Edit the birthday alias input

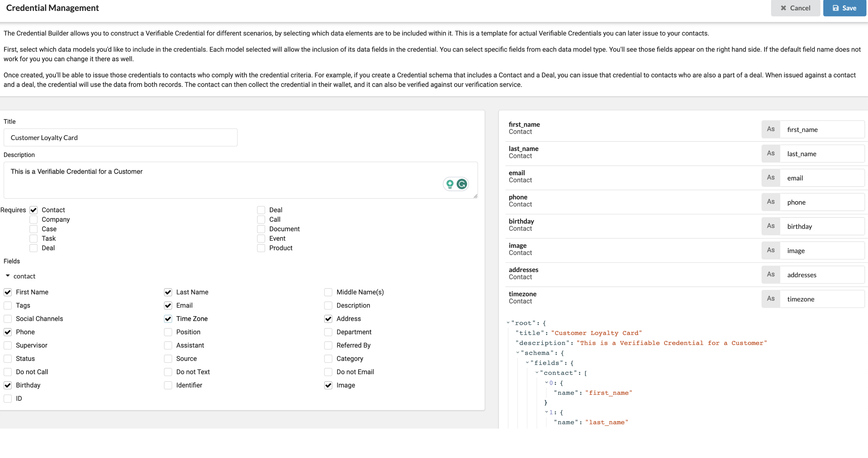tap(822, 227)
